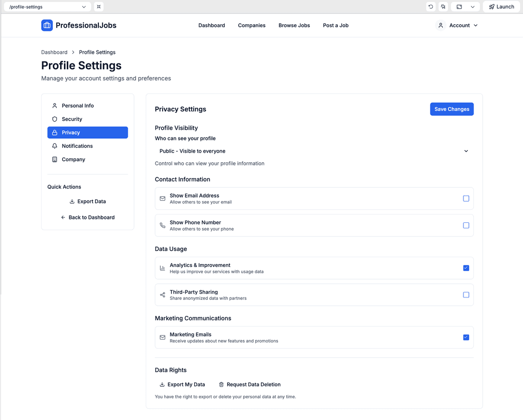Click the reload icon in top toolbar
Image resolution: width=523 pixels, height=420 pixels.
tap(431, 7)
